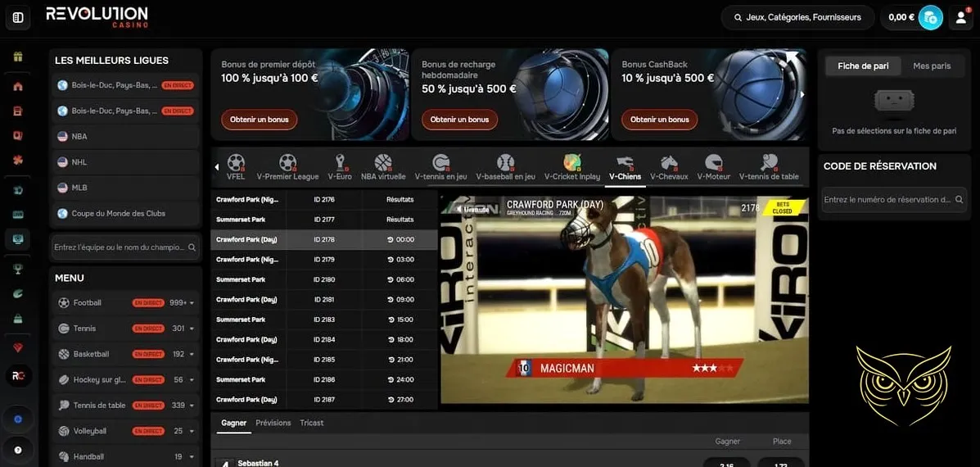This screenshot has width=980, height=467.
Task: Expand the Football menu dropdown arrow
Action: tap(192, 303)
